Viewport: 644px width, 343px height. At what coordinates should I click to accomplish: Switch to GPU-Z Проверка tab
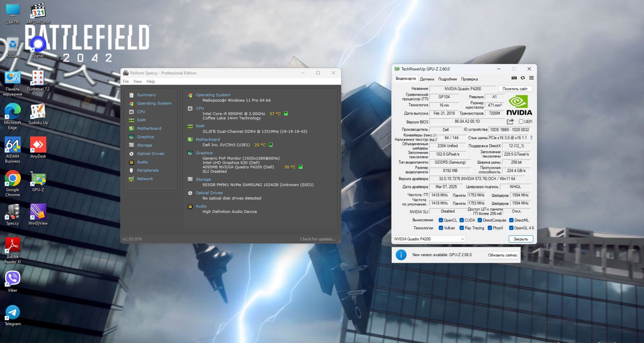coord(469,79)
